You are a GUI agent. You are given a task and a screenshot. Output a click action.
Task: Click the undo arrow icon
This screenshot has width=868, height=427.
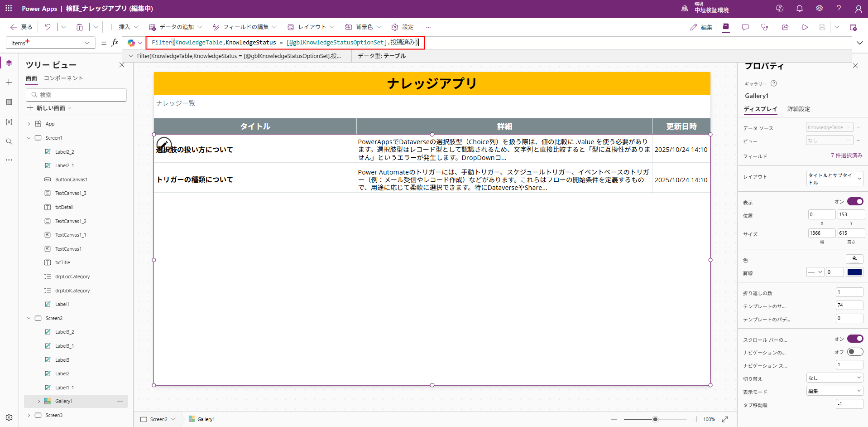[48, 27]
